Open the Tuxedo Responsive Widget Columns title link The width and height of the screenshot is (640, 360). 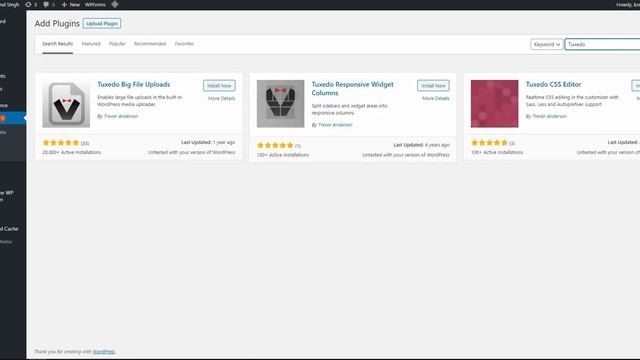(352, 89)
